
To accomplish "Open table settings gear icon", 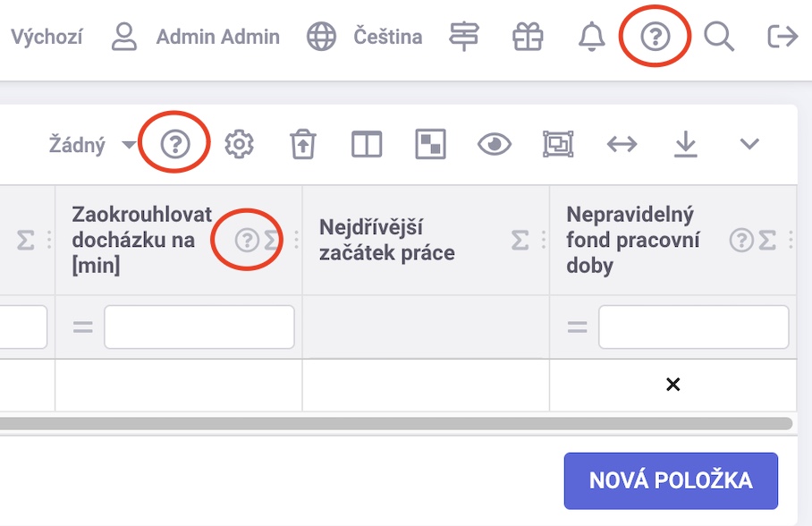I will [239, 144].
